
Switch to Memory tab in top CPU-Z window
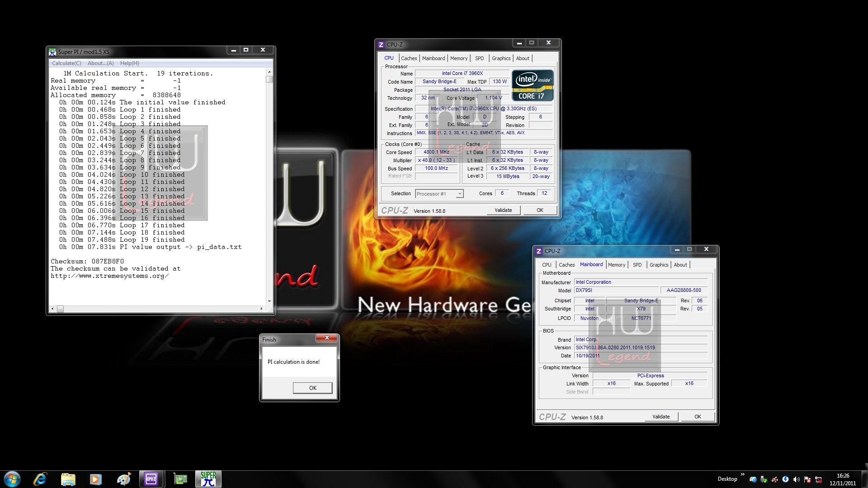(x=459, y=58)
